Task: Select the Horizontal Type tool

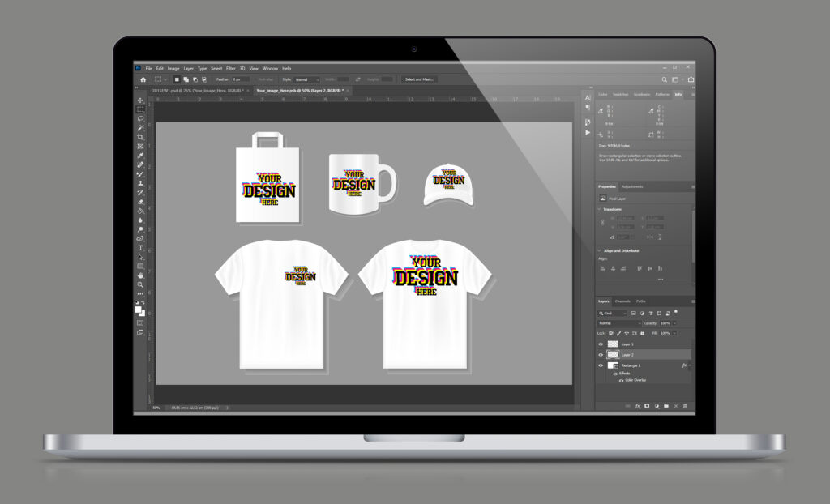Action: (140, 248)
